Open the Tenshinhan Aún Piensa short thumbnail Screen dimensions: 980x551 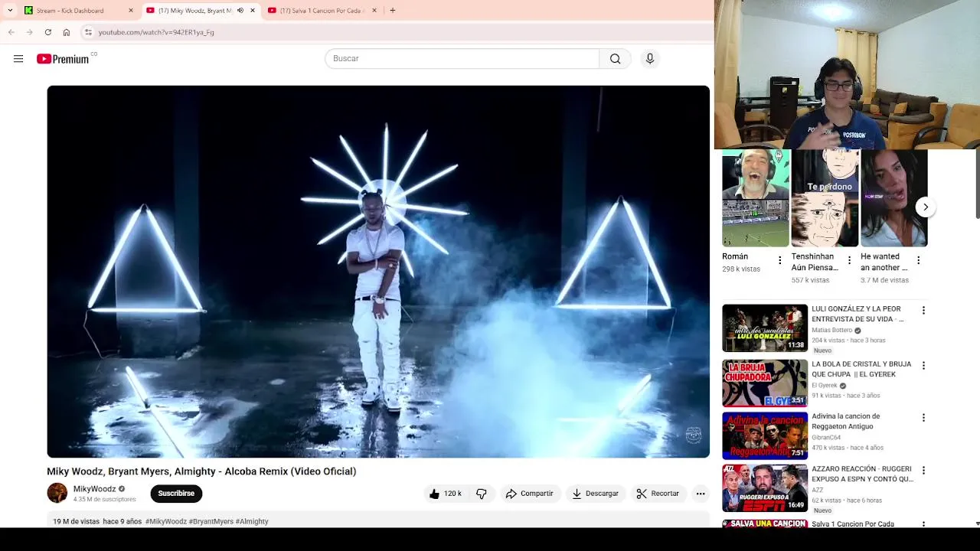pyautogui.click(x=825, y=198)
